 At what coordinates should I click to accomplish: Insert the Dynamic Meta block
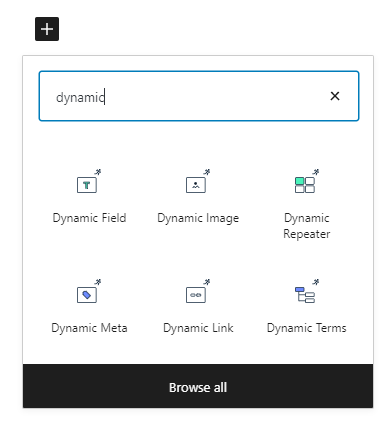coord(89,307)
